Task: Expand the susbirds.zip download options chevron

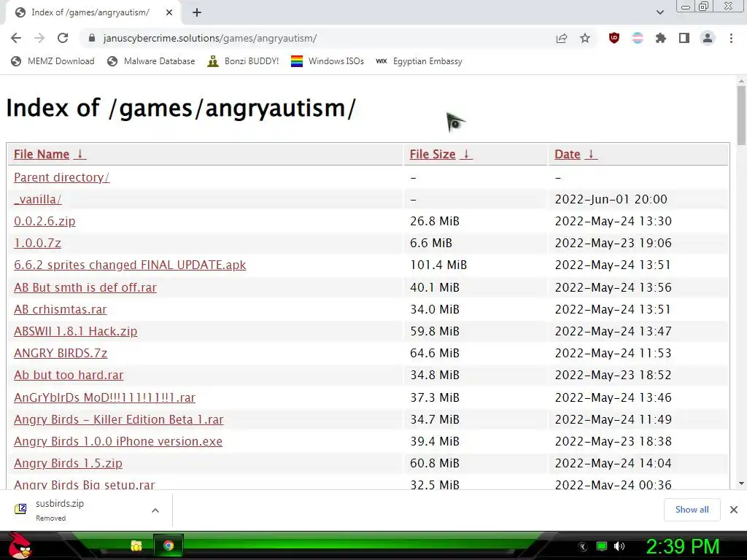Action: (155, 510)
